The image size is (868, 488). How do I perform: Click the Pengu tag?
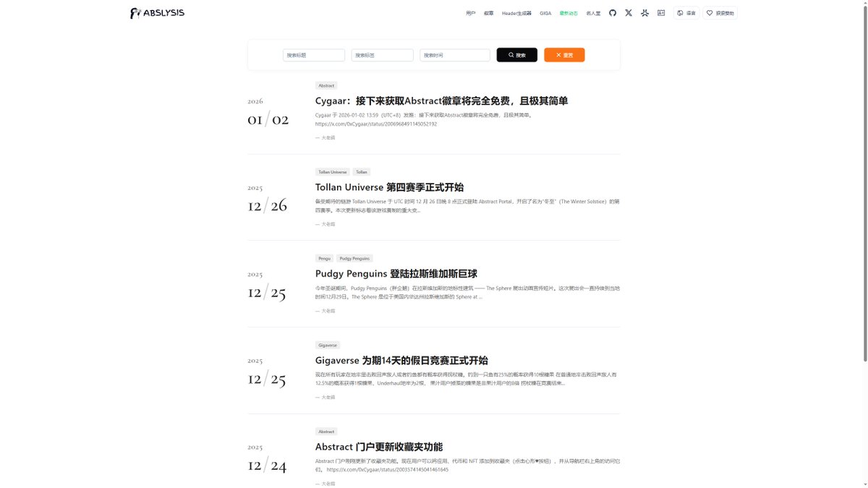(x=324, y=258)
